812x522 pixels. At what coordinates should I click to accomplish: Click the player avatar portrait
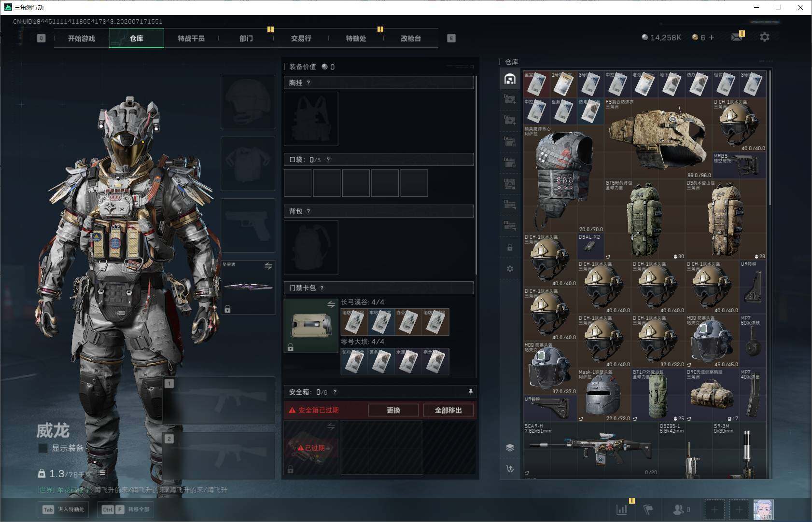763,509
